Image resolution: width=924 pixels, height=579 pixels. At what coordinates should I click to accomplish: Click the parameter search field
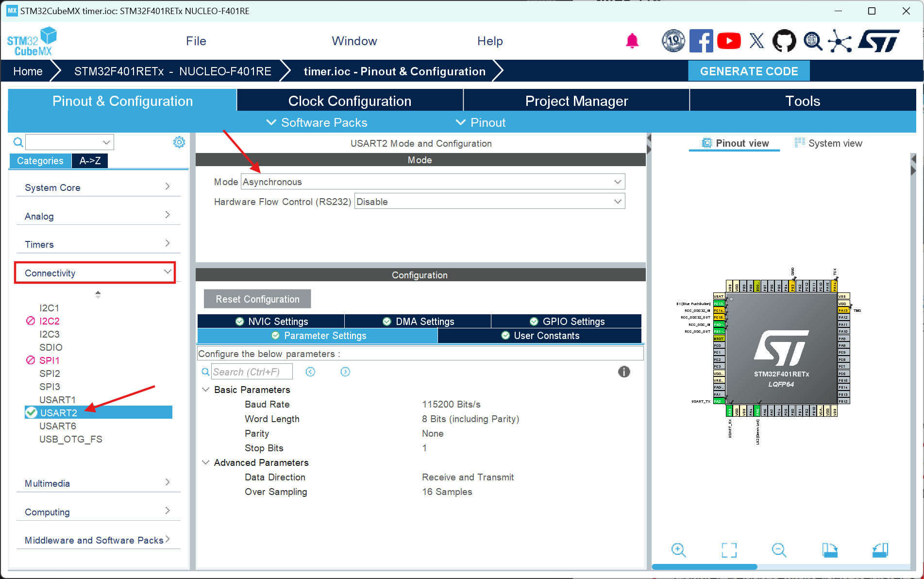pyautogui.click(x=252, y=372)
